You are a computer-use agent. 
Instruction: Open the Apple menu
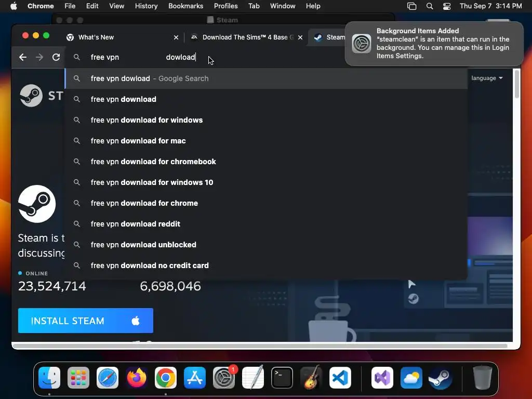14,6
